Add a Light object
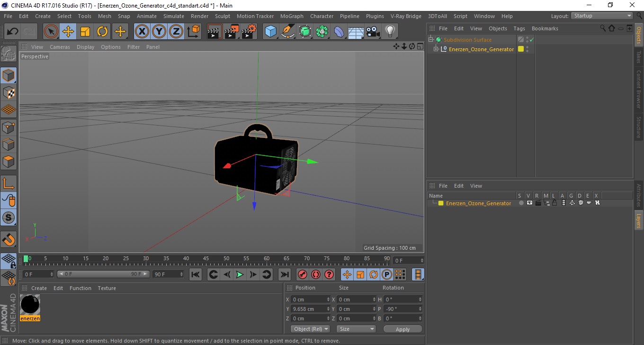The width and height of the screenshot is (644, 345). pyautogui.click(x=390, y=32)
